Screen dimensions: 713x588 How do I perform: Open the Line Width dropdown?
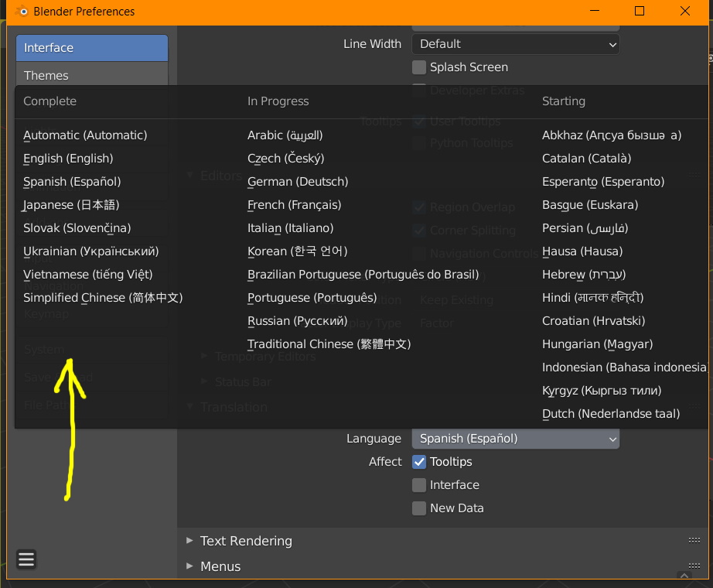(x=515, y=44)
